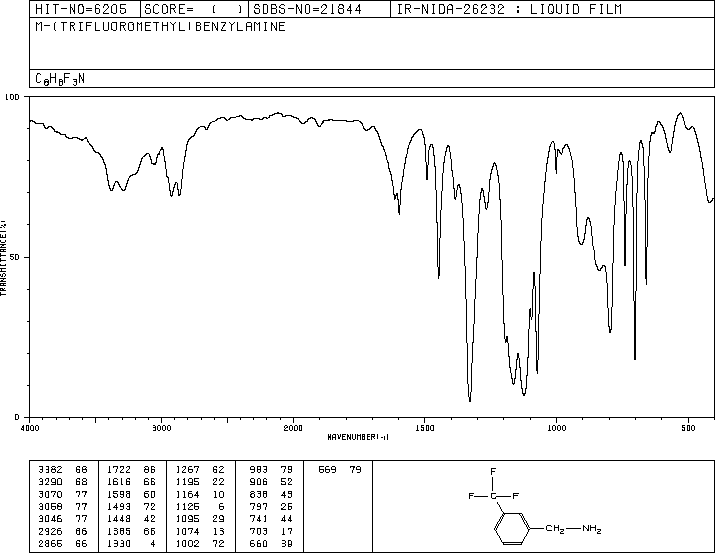Click the 3000 wavenumber axis label
The width and height of the screenshot is (715, 553).
[x=161, y=428]
